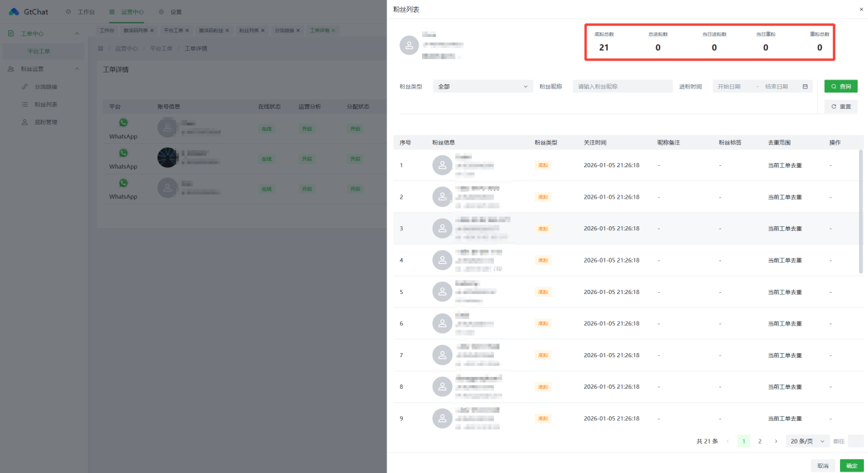
Task: Click the green 查询 search button
Action: coord(841,86)
